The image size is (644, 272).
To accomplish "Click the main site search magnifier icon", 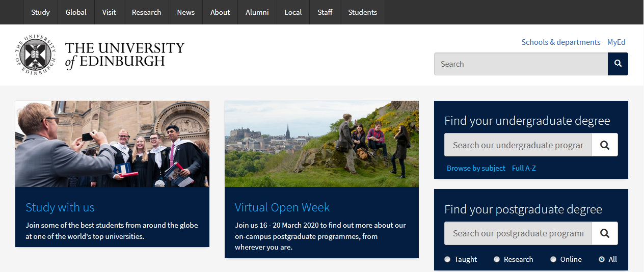I will tap(618, 64).
